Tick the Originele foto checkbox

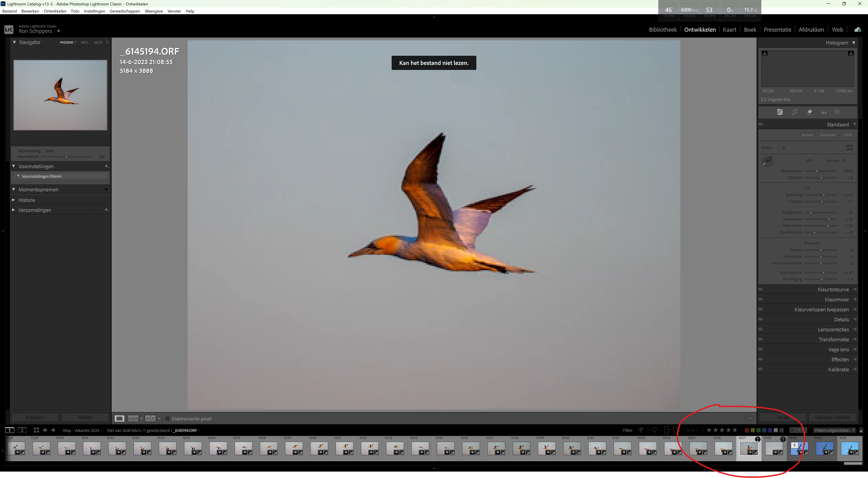click(764, 100)
